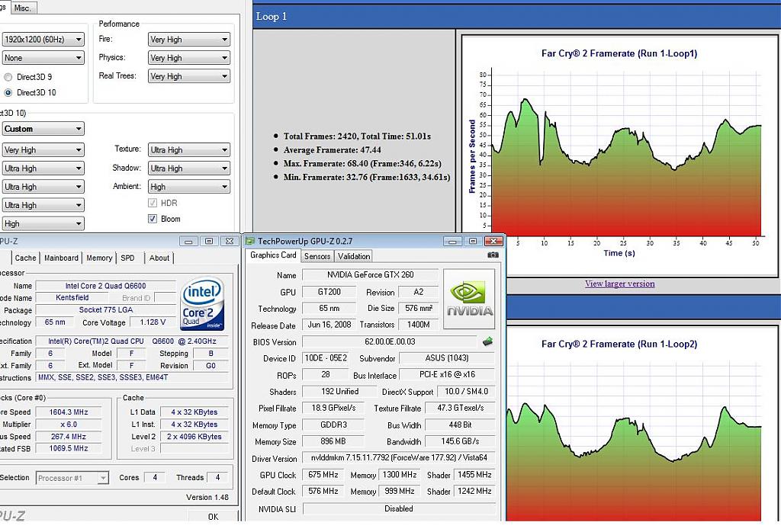Switch to the Cache tab in CPU-Z

[x=25, y=258]
